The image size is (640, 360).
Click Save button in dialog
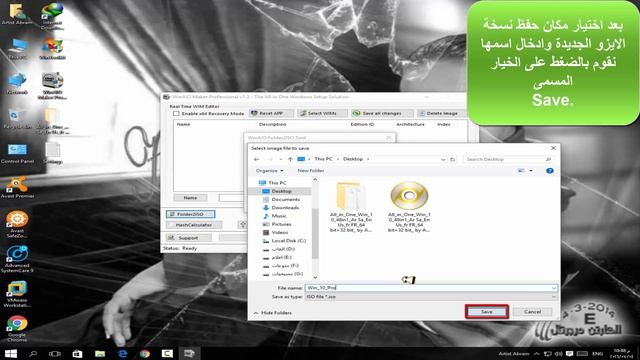pos(487,312)
